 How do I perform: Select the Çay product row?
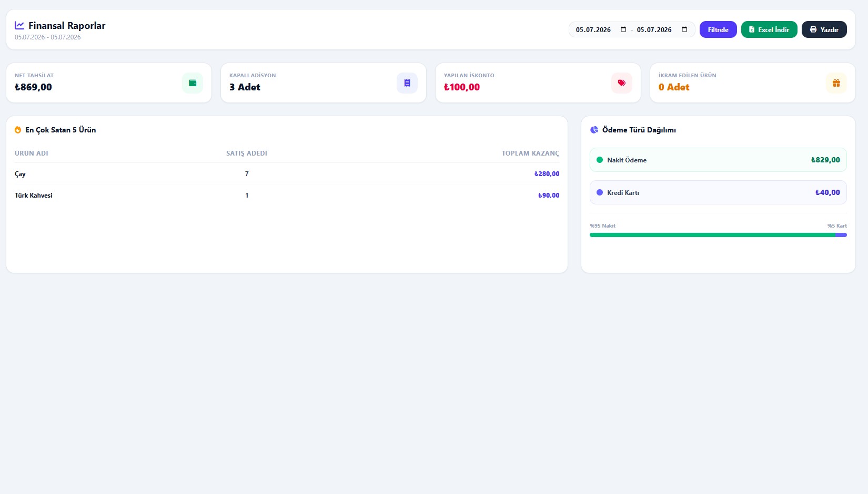coord(287,173)
